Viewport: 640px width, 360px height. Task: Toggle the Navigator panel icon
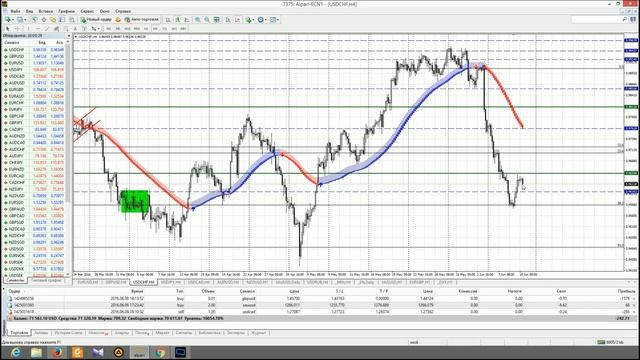[53, 20]
